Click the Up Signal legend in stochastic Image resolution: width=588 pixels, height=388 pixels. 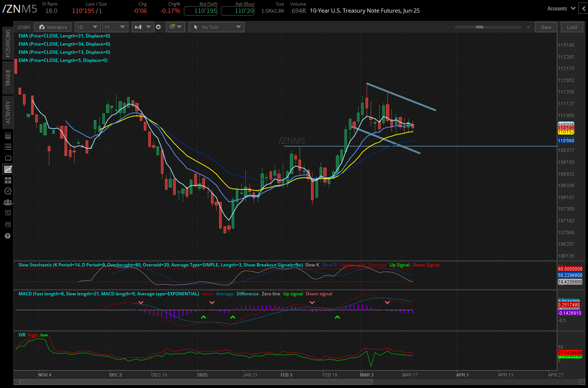pos(400,265)
